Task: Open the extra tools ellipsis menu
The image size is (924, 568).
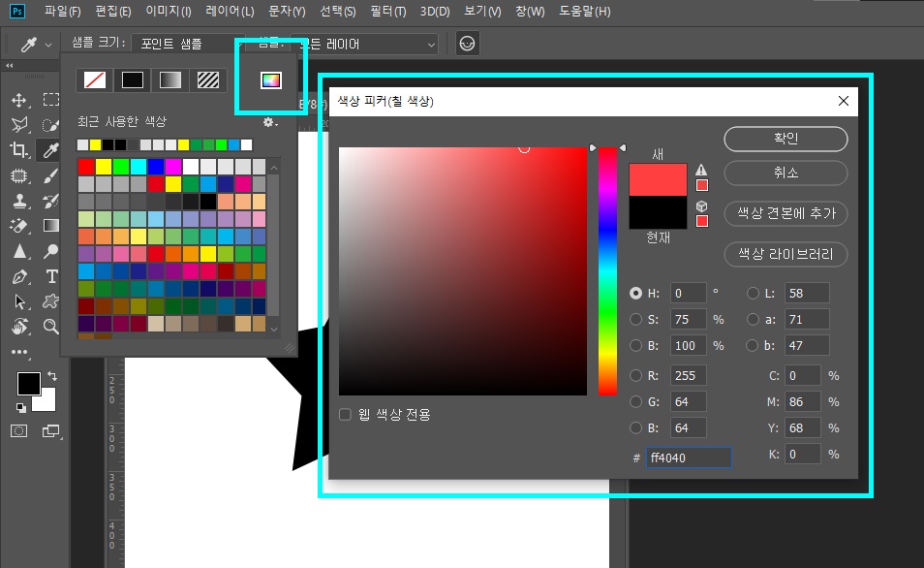Action: (18, 352)
